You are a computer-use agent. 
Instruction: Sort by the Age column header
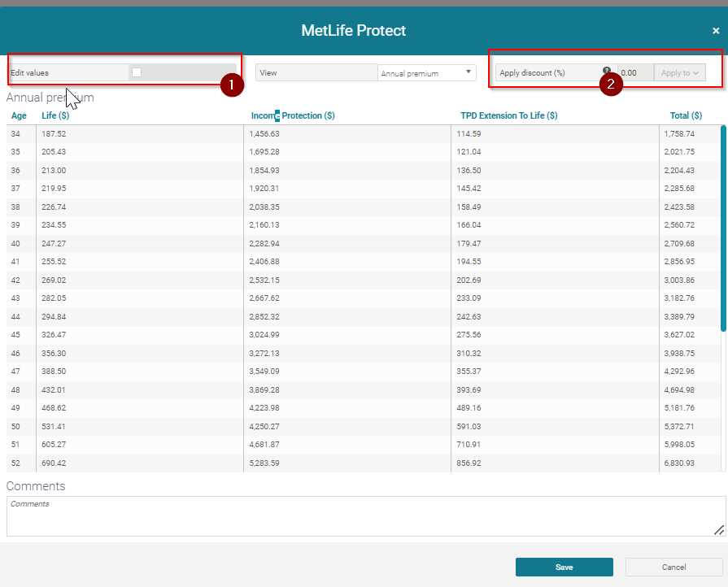[19, 115]
